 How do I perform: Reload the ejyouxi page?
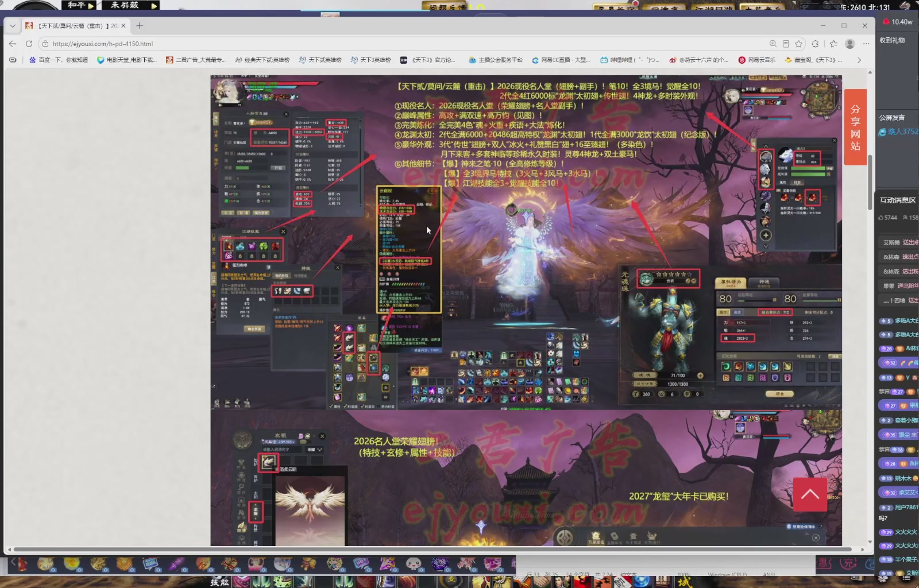29,44
